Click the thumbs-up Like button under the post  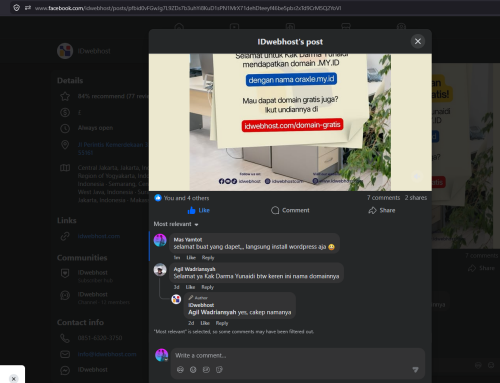click(199, 210)
